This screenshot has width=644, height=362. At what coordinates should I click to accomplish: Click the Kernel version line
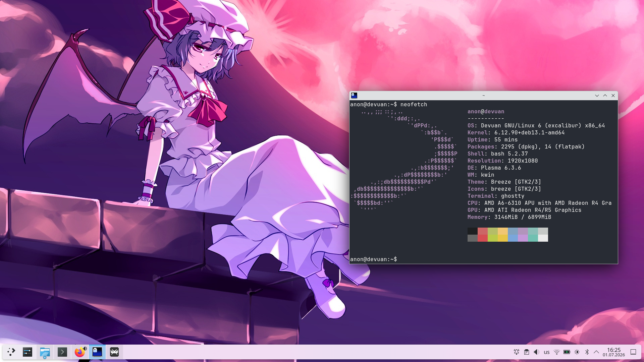tap(516, 133)
